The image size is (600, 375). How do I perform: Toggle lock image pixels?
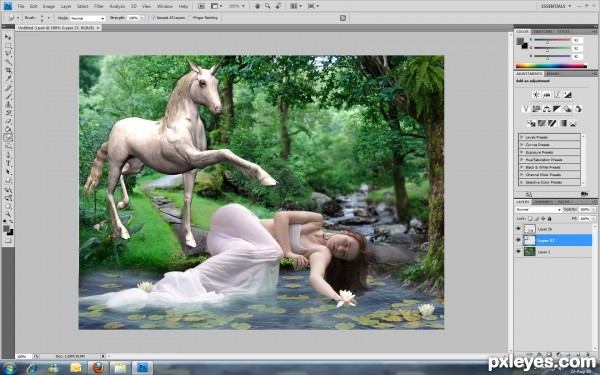coord(536,219)
